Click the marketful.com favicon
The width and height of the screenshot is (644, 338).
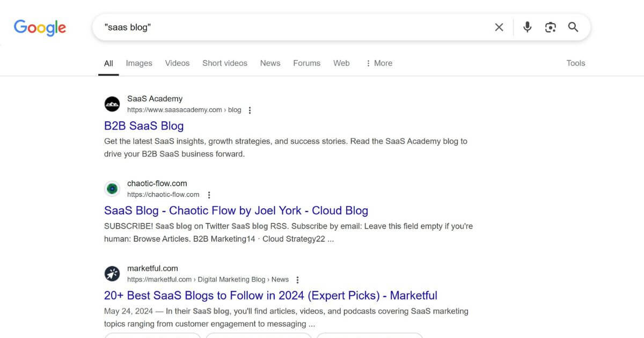(x=112, y=274)
